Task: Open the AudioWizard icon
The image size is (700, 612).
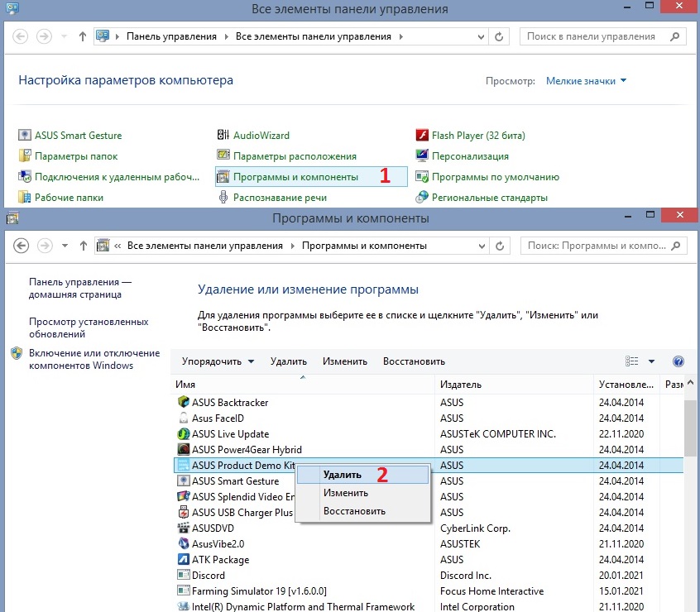Action: click(223, 135)
